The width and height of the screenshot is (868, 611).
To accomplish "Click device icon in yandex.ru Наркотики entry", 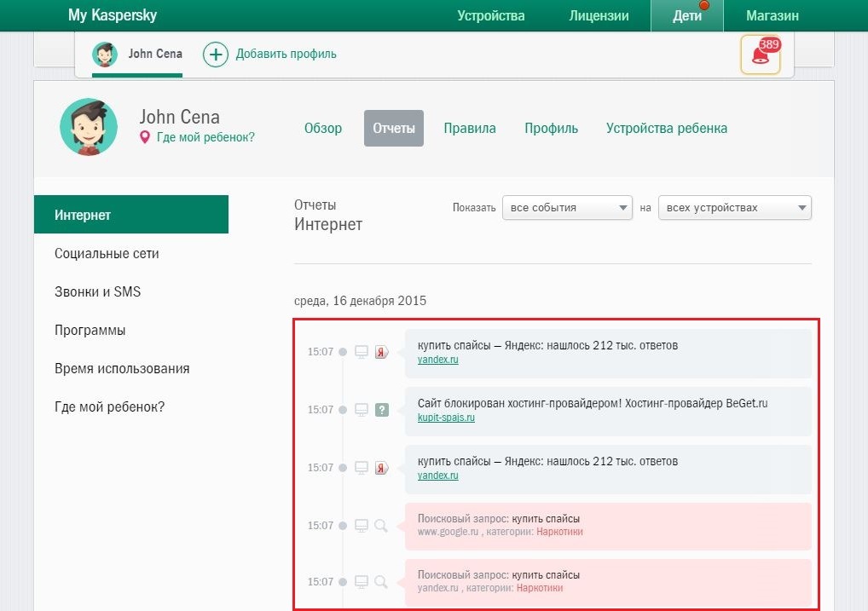I will 362,582.
